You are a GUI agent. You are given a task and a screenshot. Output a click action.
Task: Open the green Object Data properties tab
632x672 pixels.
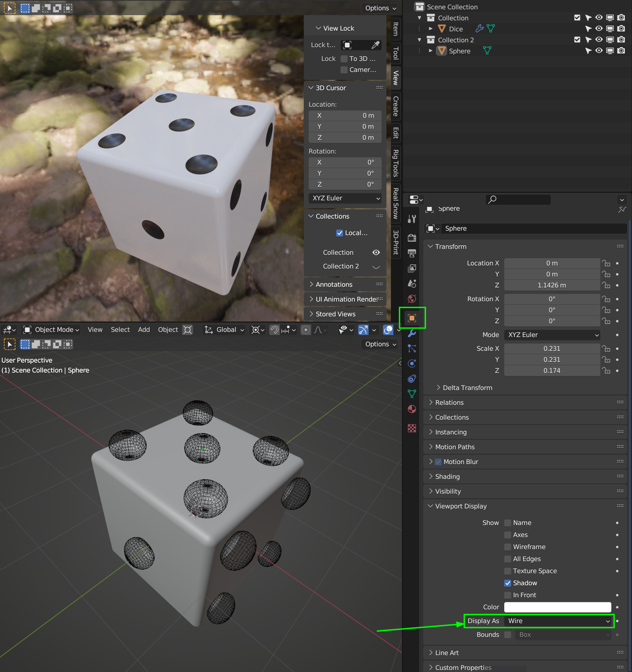point(412,394)
